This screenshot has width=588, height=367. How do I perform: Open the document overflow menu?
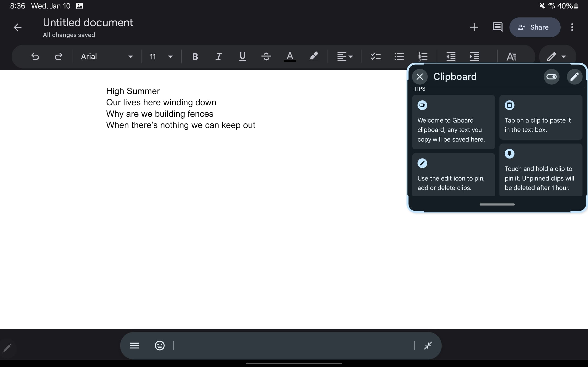tap(572, 27)
